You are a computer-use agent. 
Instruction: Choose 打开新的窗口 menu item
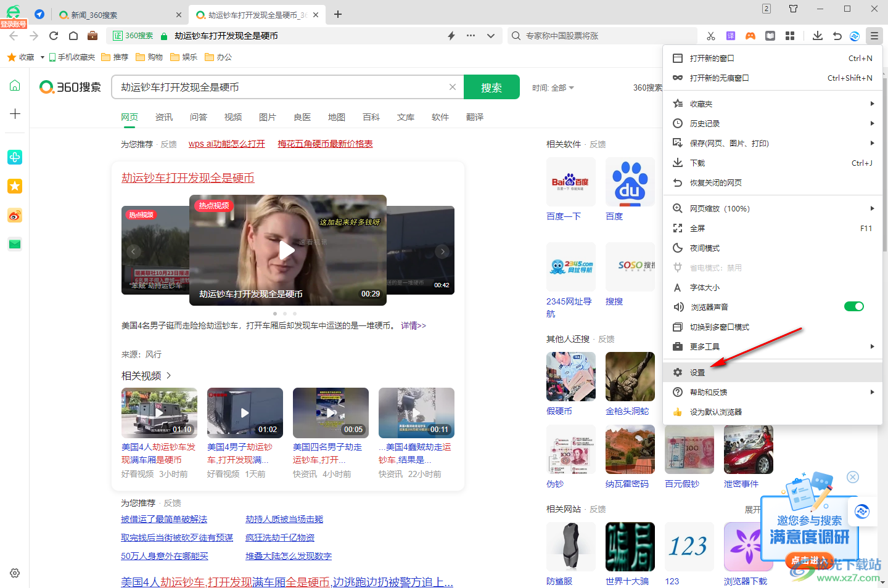tap(773, 58)
